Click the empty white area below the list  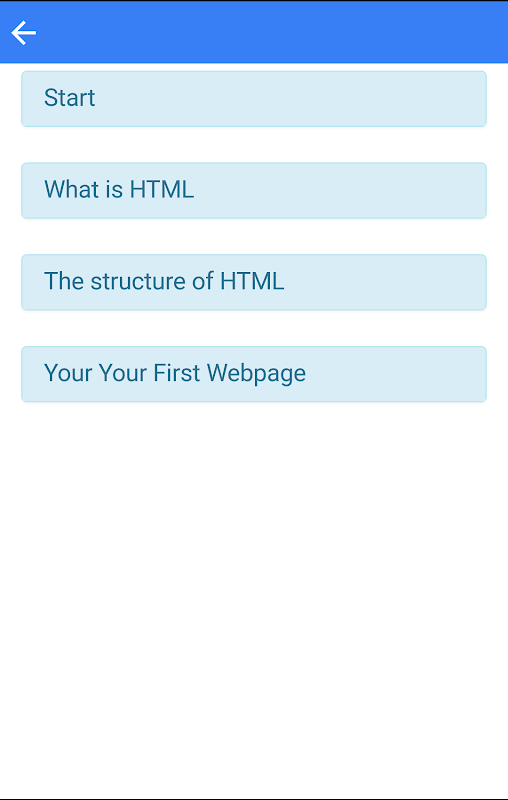point(254,597)
